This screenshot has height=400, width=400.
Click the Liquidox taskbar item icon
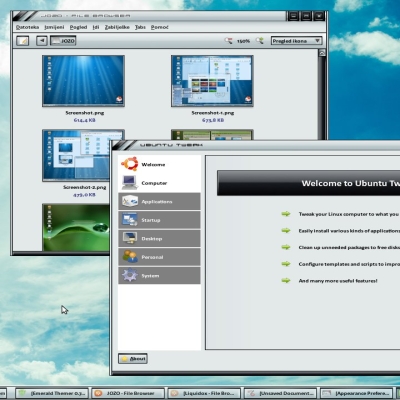175,393
